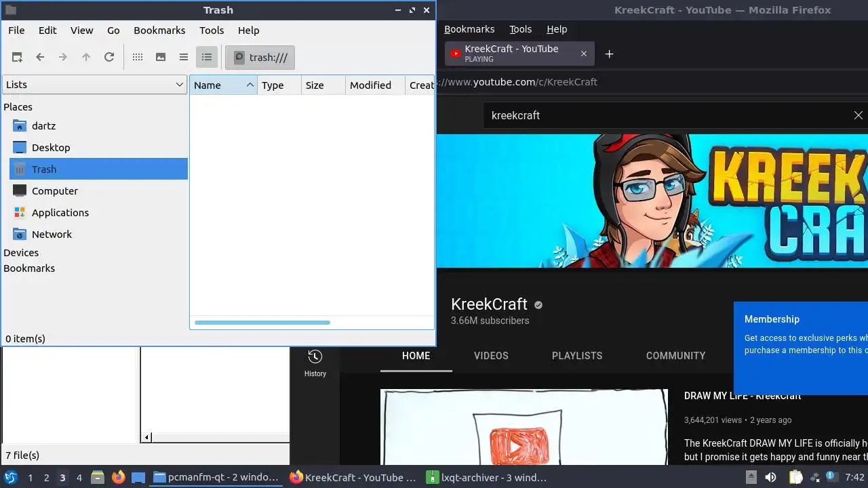Open the View menu in file manager
Image resolution: width=868 pixels, height=488 pixels.
81,30
